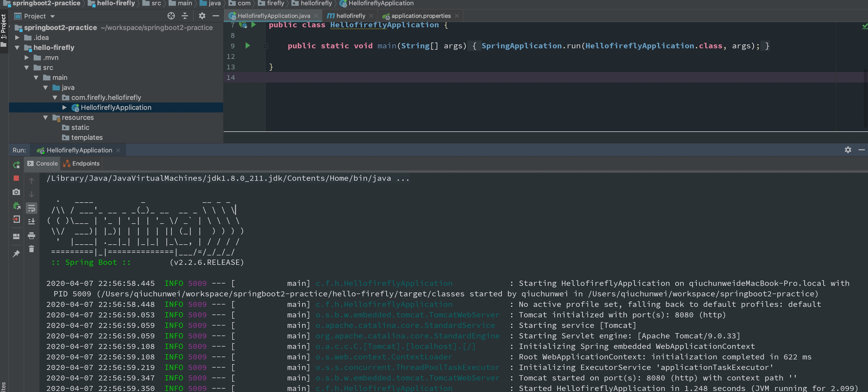
Task: Click the code fold toggle on line 9
Action: tap(266, 46)
